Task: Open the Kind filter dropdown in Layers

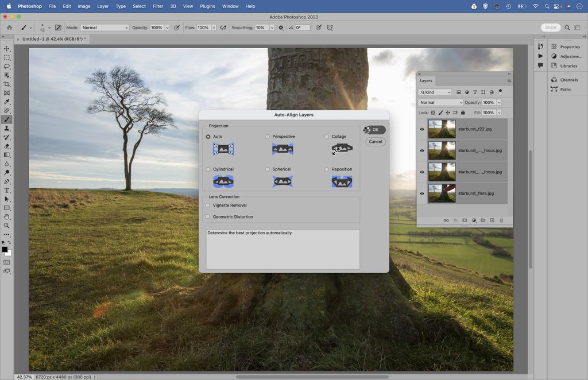Action: 436,92
